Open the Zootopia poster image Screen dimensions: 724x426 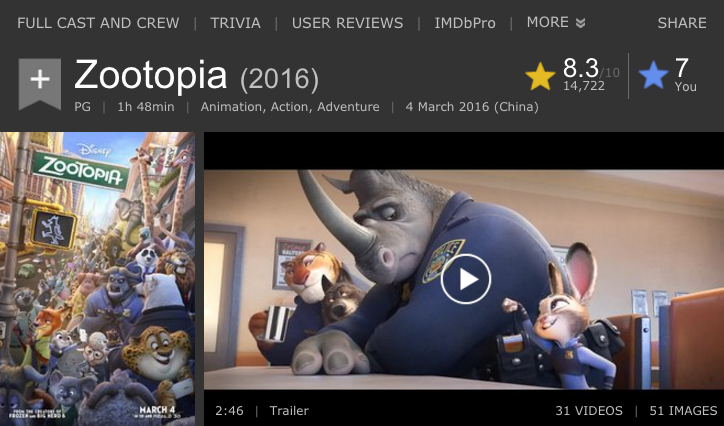(97, 279)
